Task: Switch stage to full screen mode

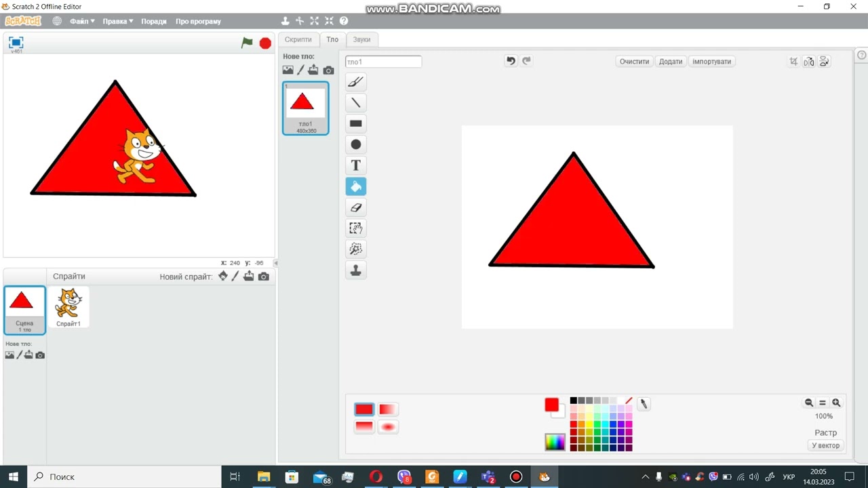Action: click(16, 42)
